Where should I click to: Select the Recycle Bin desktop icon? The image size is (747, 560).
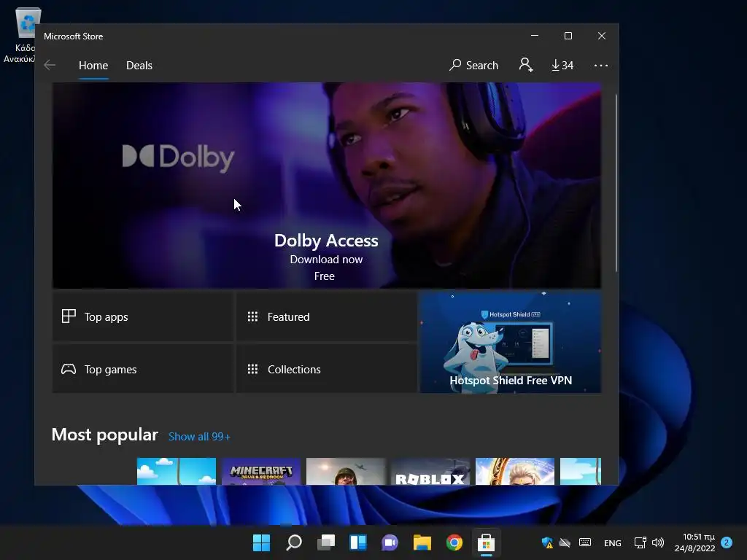[x=20, y=36]
